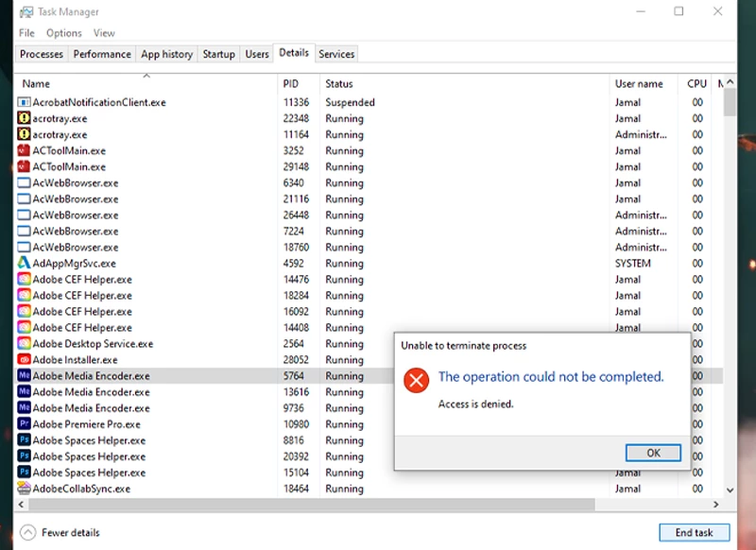The height and width of the screenshot is (550, 756).
Task: Open the View menu
Action: [x=104, y=33]
